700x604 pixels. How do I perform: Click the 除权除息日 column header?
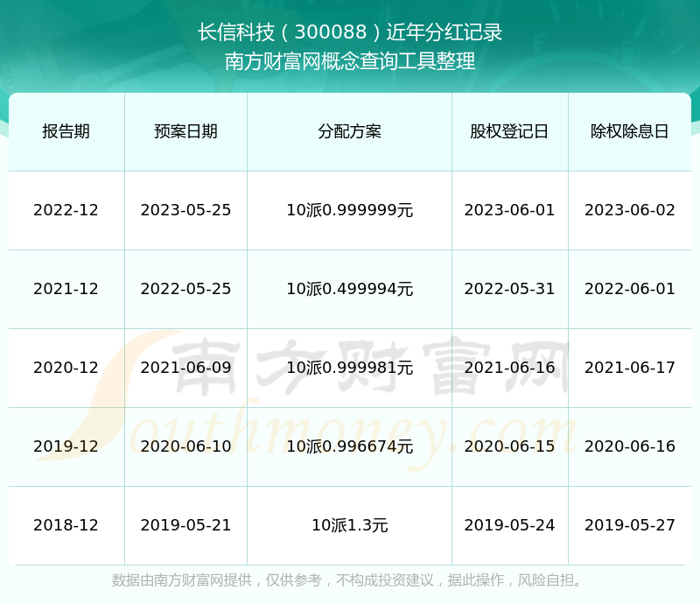pyautogui.click(x=629, y=131)
